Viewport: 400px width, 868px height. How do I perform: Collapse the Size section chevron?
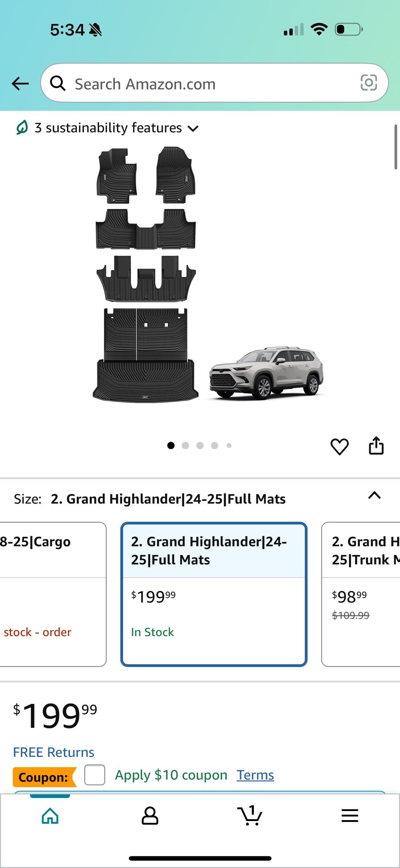pos(374,495)
